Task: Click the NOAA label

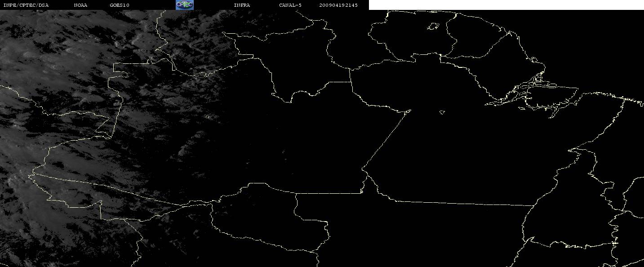Action: (80, 5)
